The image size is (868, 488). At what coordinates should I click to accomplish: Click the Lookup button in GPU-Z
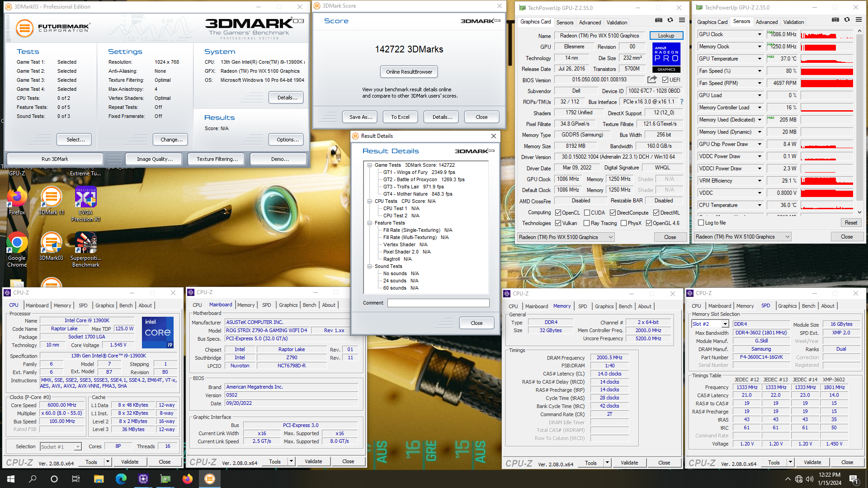point(666,36)
